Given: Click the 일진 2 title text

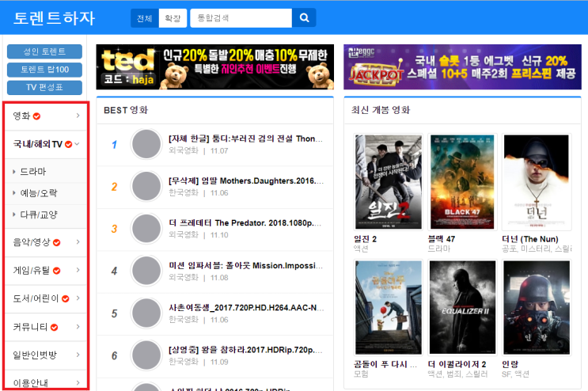Looking at the screenshot, I should pyautogui.click(x=366, y=239).
